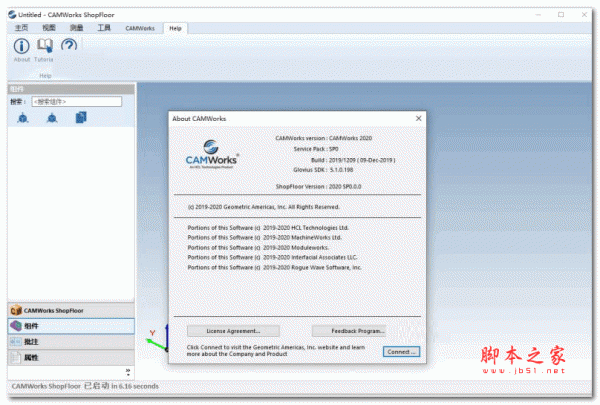This screenshot has height=405, width=600.
Task: Click the Feedback Program button
Action: click(349, 331)
